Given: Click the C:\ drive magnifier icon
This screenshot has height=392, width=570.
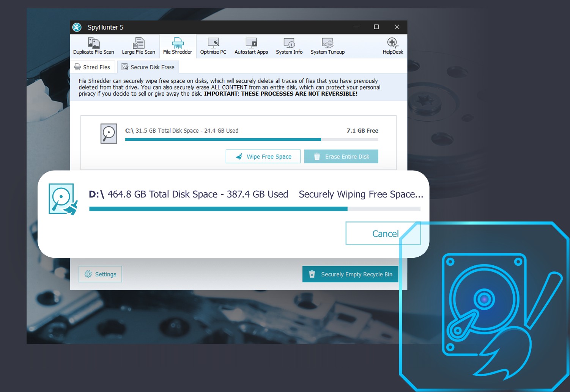Looking at the screenshot, I should click(x=109, y=133).
